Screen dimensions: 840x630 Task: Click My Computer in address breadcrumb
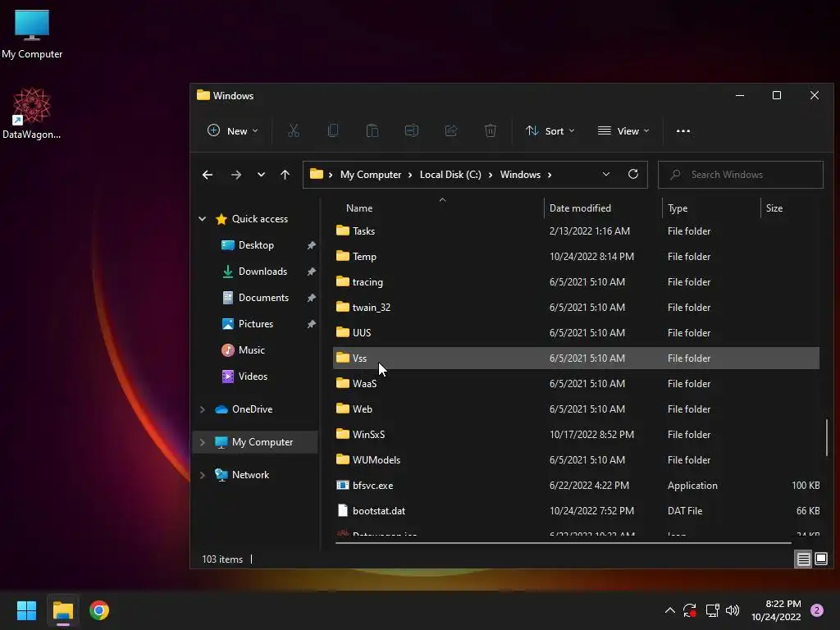tap(371, 175)
